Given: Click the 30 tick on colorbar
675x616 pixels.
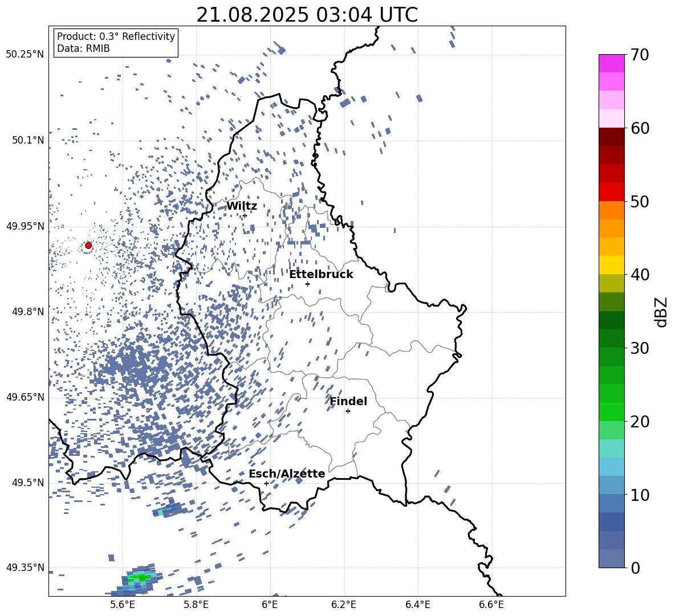Looking at the screenshot, I should (x=639, y=348).
